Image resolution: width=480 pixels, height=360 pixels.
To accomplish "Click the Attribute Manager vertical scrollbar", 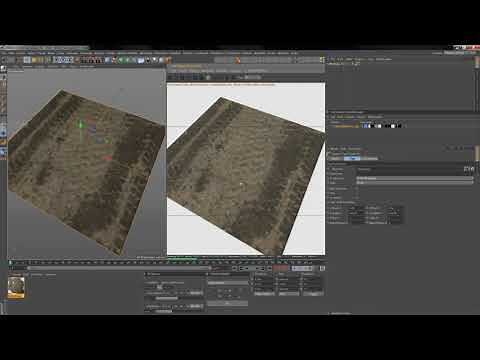I will (x=477, y=154).
